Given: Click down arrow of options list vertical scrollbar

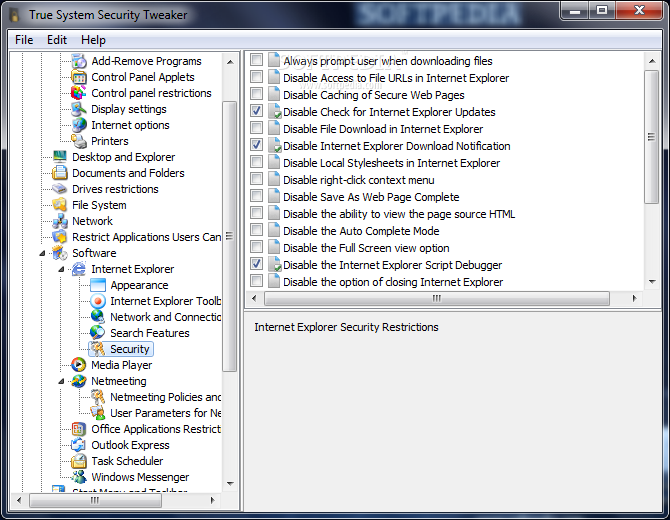Looking at the screenshot, I should 652,282.
